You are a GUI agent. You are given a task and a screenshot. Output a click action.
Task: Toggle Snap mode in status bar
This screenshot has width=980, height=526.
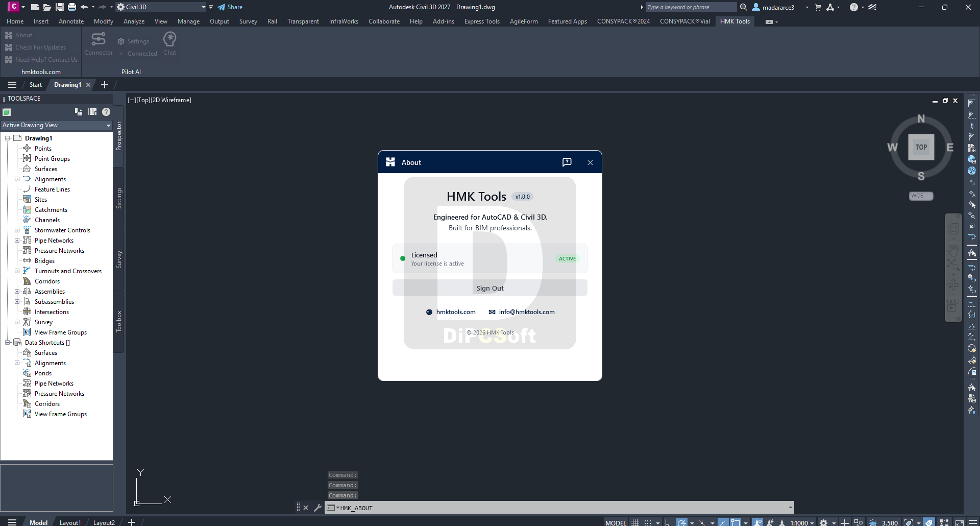[648, 522]
